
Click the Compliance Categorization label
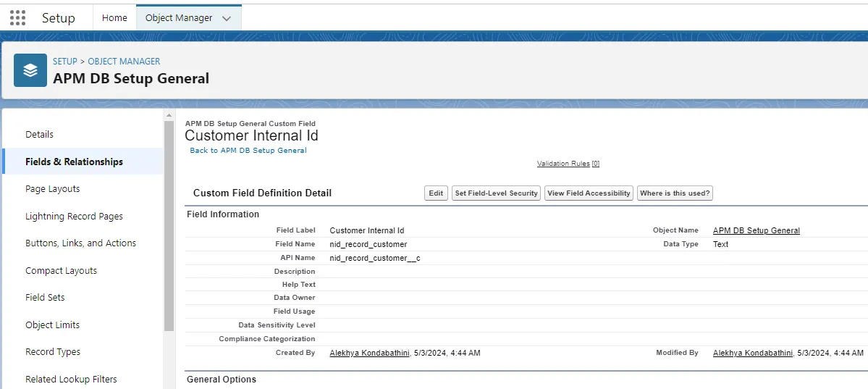click(x=267, y=338)
